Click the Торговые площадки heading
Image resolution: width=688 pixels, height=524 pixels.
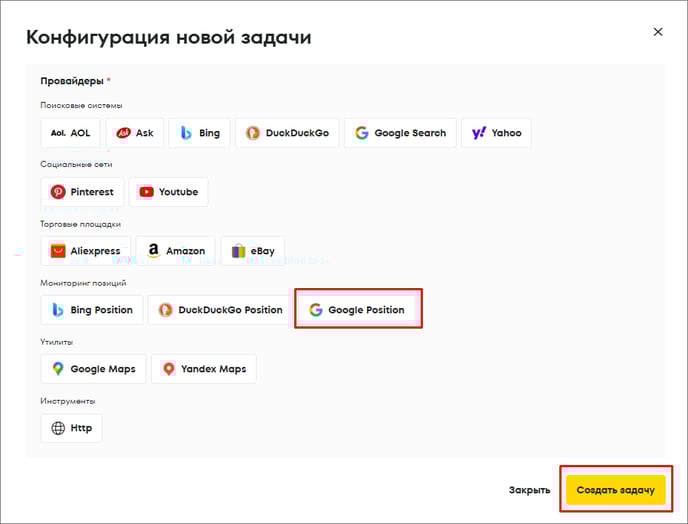[80, 224]
